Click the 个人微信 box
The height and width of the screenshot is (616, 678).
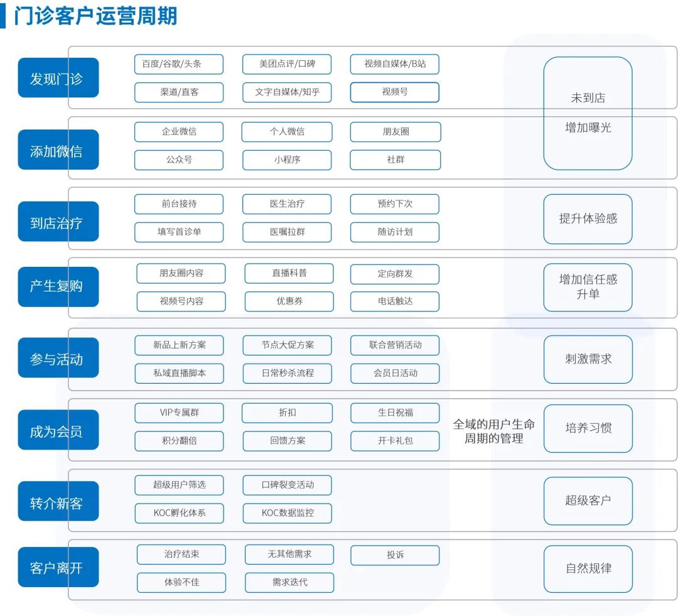[287, 131]
